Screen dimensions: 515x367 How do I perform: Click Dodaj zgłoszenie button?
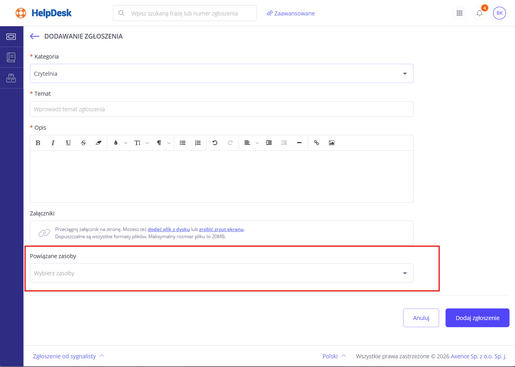tap(477, 318)
